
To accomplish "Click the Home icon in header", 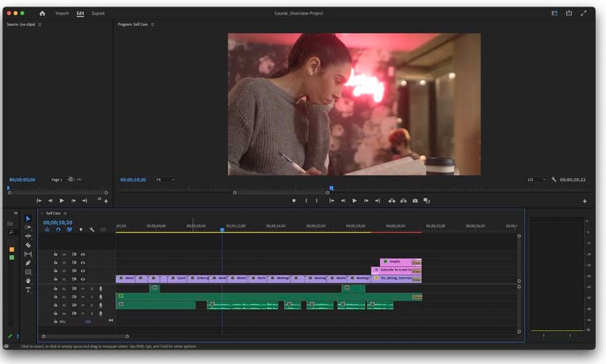I will point(43,13).
